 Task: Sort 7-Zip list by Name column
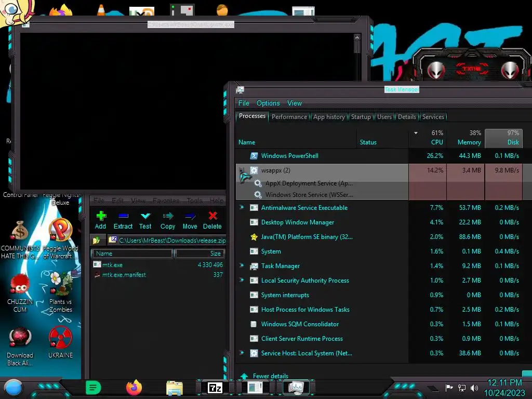pyautogui.click(x=132, y=254)
